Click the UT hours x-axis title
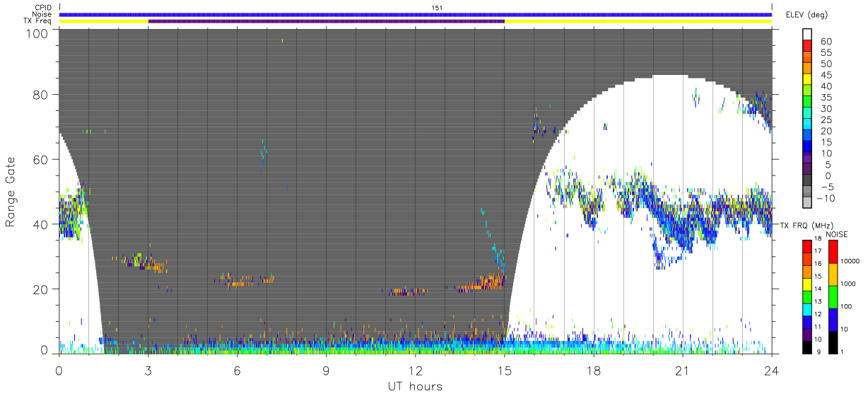This screenshot has width=868, height=401. tap(415, 386)
